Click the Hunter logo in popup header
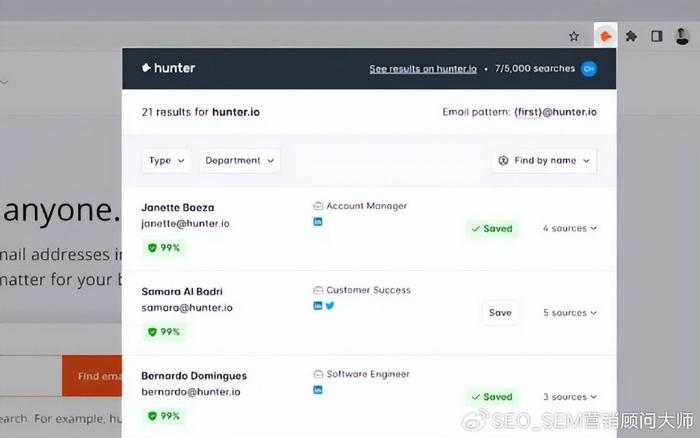 [x=169, y=68]
